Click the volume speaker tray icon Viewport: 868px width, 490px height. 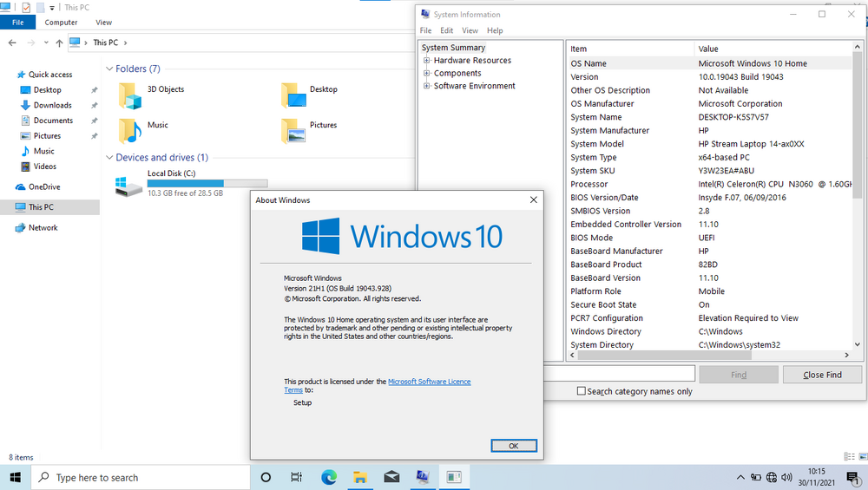tap(786, 477)
